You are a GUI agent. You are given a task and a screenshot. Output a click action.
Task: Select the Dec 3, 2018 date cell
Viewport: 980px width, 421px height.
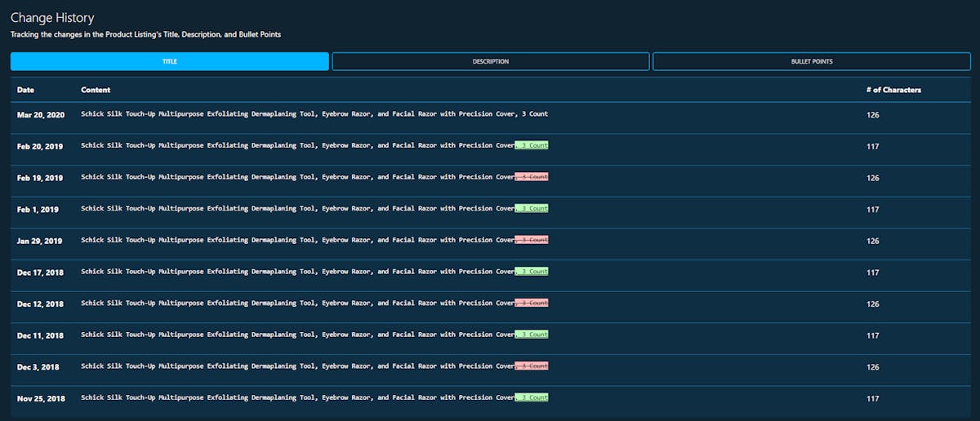(38, 367)
